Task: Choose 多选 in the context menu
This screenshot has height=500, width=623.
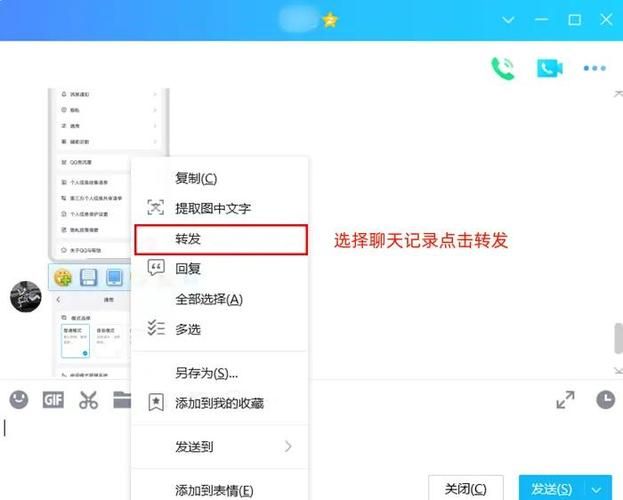Action: pyautogui.click(x=220, y=329)
